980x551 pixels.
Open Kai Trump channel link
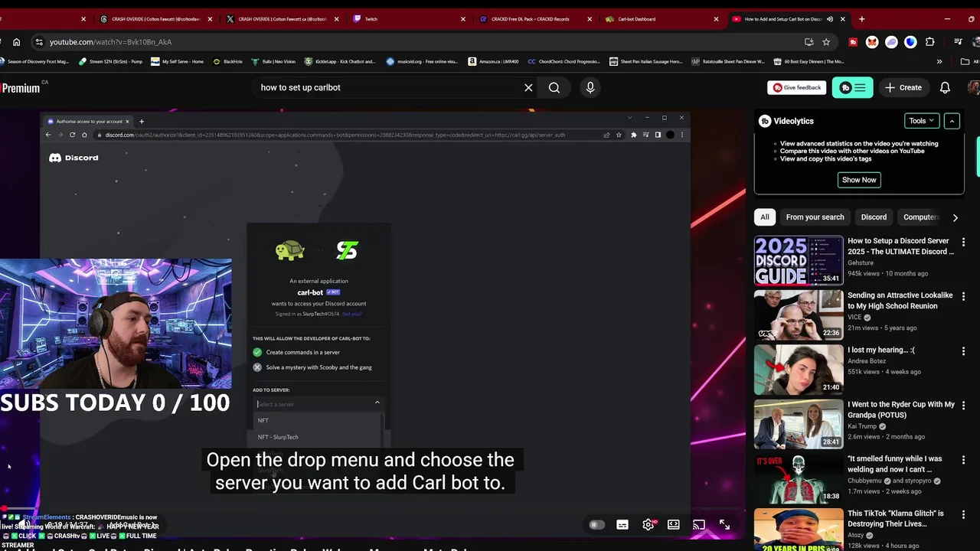862,426
